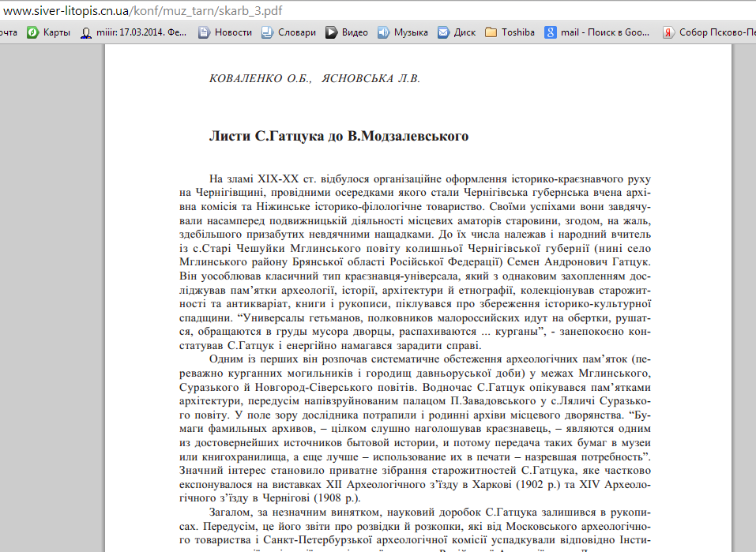Click the paragraph starting 'Одним із перших він розпочав'
This screenshot has height=552, width=756.
[415, 429]
